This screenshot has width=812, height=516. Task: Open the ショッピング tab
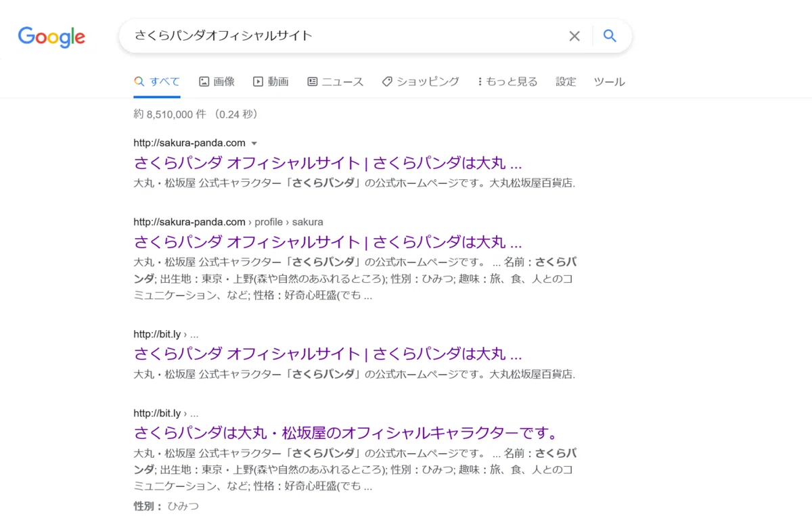420,82
